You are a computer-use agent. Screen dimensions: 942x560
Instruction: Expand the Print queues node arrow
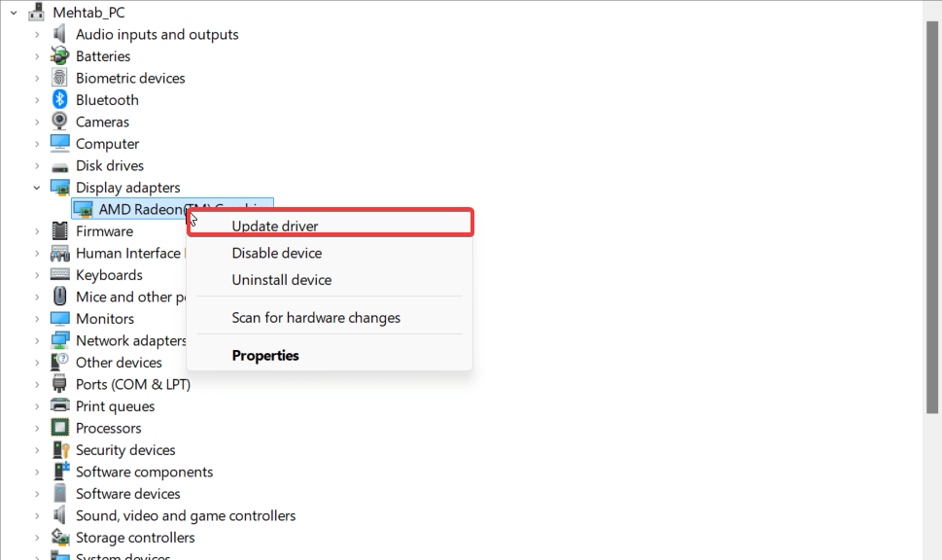[37, 406]
